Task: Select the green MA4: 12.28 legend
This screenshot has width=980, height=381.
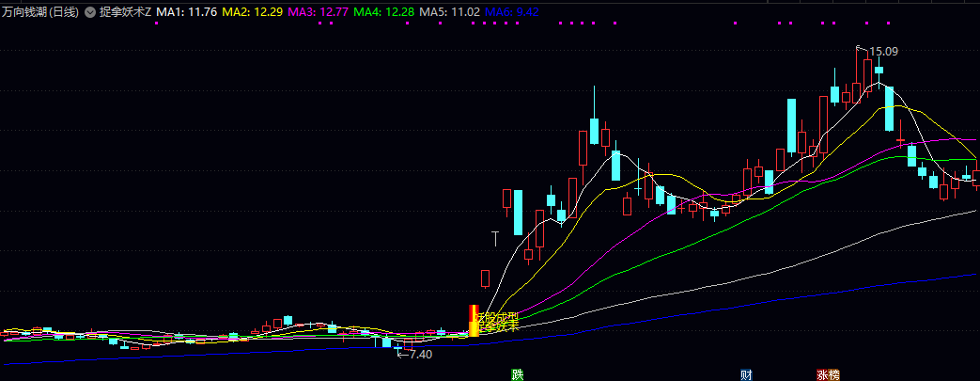Action: (x=383, y=12)
